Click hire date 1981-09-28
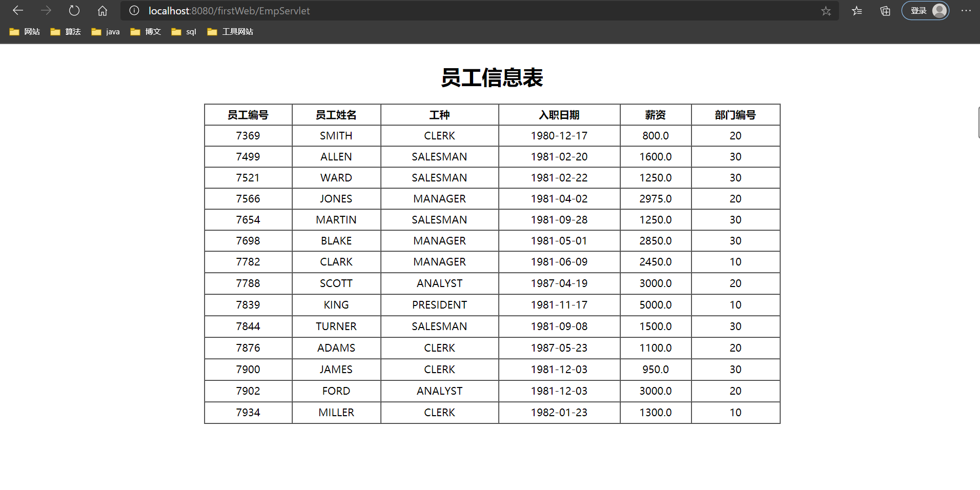This screenshot has width=980, height=490. tap(559, 220)
